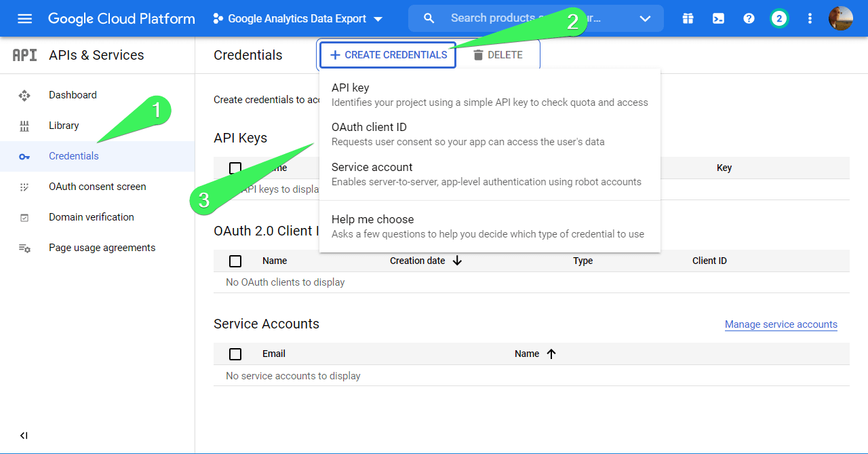The image size is (868, 454).
Task: Click the Dashboard sidebar icon
Action: (24, 95)
